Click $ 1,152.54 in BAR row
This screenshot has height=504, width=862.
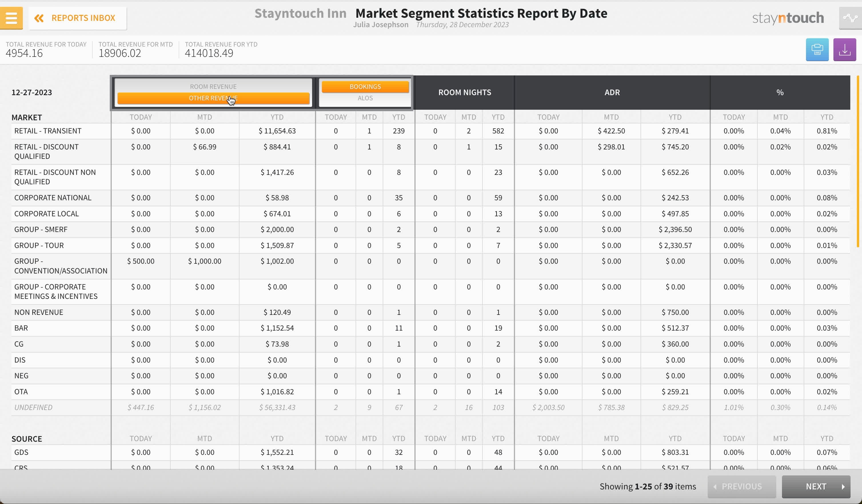(277, 328)
